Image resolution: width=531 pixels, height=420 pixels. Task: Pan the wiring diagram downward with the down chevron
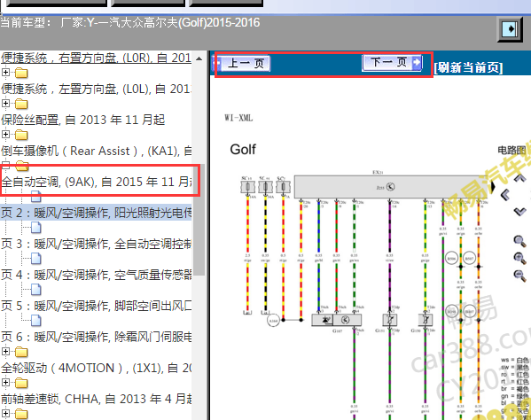519,212
